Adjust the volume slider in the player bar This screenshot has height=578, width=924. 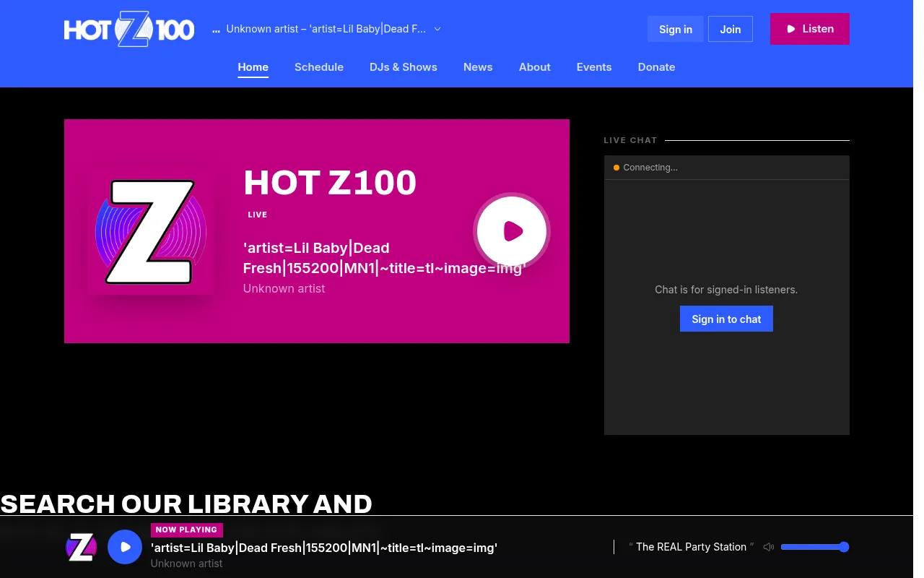tap(815, 547)
